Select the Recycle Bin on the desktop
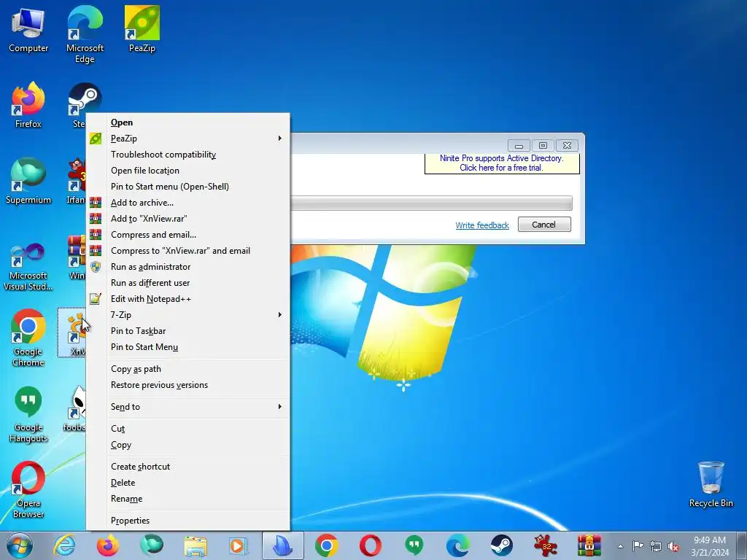Image resolution: width=747 pixels, height=560 pixels. pyautogui.click(x=711, y=484)
